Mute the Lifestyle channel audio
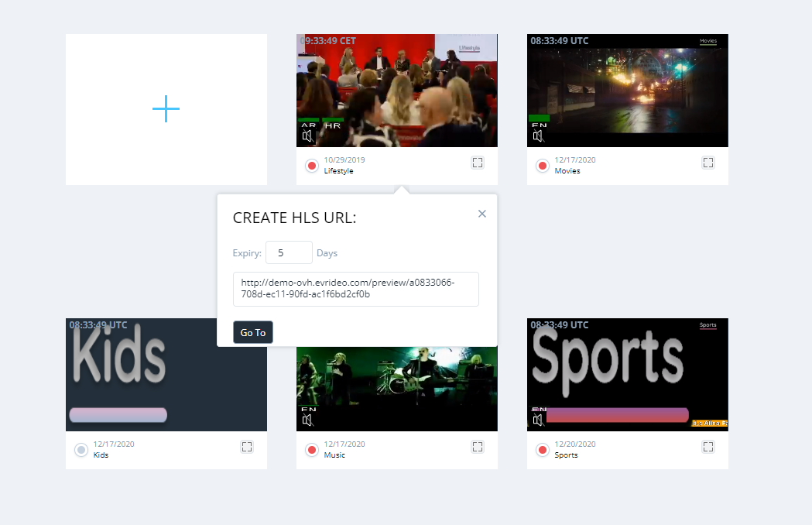This screenshot has width=812, height=525. click(x=307, y=136)
